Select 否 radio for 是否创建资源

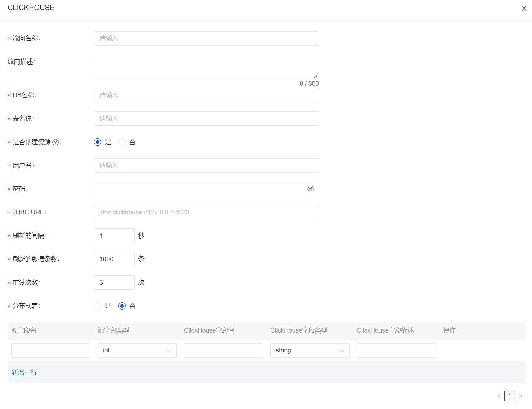tap(122, 142)
